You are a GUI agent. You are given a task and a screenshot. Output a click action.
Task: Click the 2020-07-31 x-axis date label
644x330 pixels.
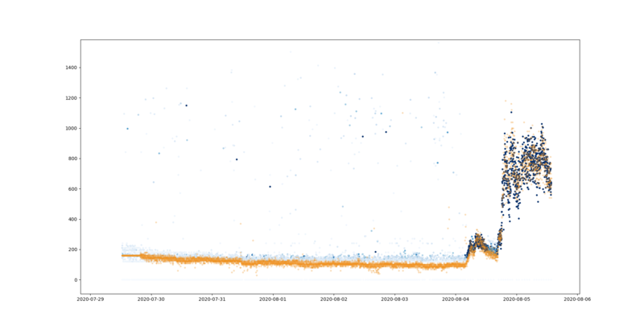tap(212, 299)
